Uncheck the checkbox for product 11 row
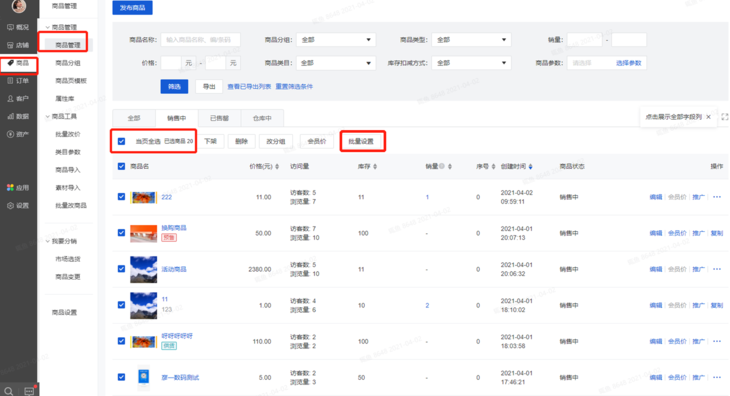This screenshot has width=730, height=396. click(x=122, y=305)
